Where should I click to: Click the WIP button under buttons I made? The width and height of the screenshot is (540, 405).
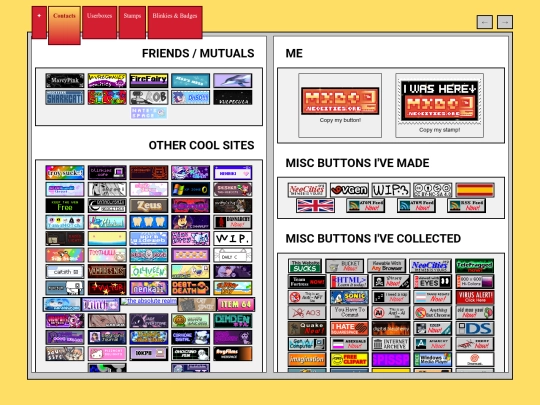tap(391, 190)
